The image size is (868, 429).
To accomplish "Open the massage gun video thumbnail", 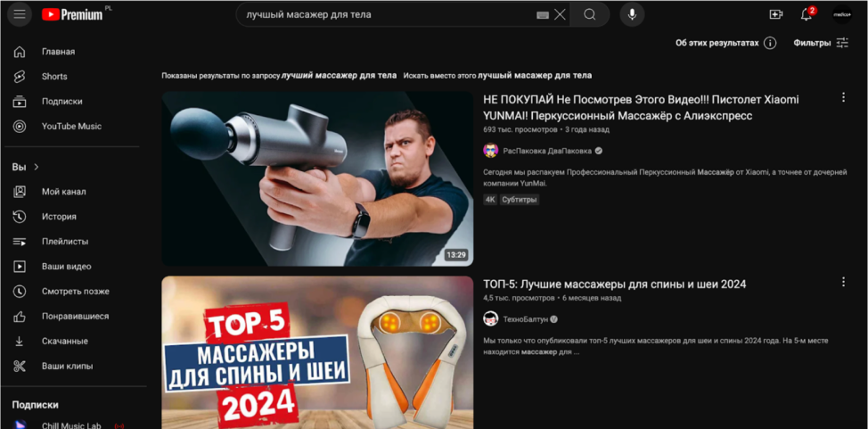I will [317, 178].
